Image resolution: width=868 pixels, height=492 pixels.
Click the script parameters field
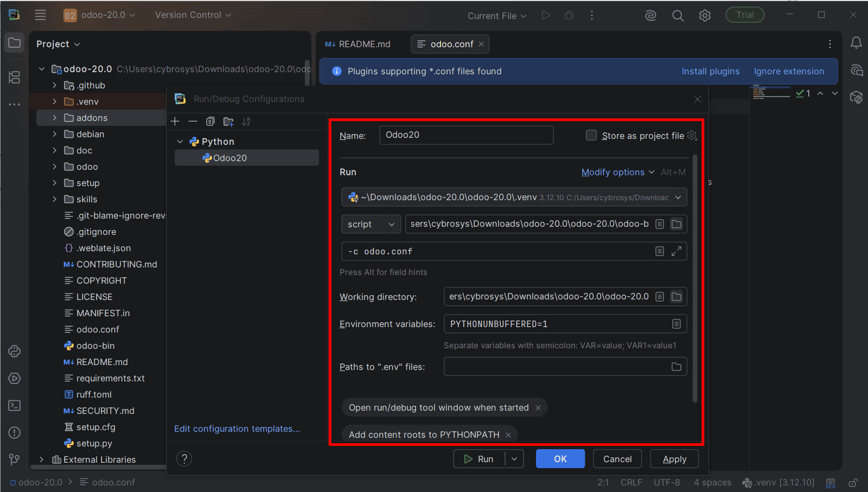coord(514,251)
